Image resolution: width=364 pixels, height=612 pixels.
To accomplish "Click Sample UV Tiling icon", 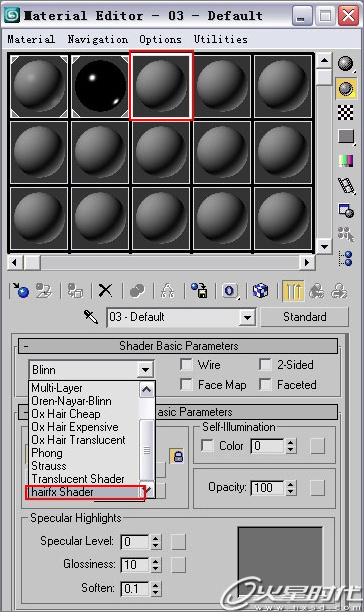I will point(346,137).
